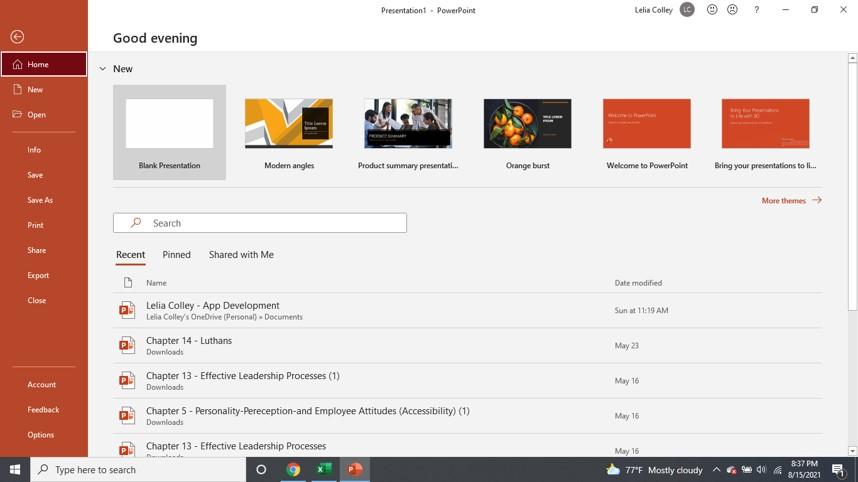
Task: Open Help with the question mark icon
Action: [756, 10]
